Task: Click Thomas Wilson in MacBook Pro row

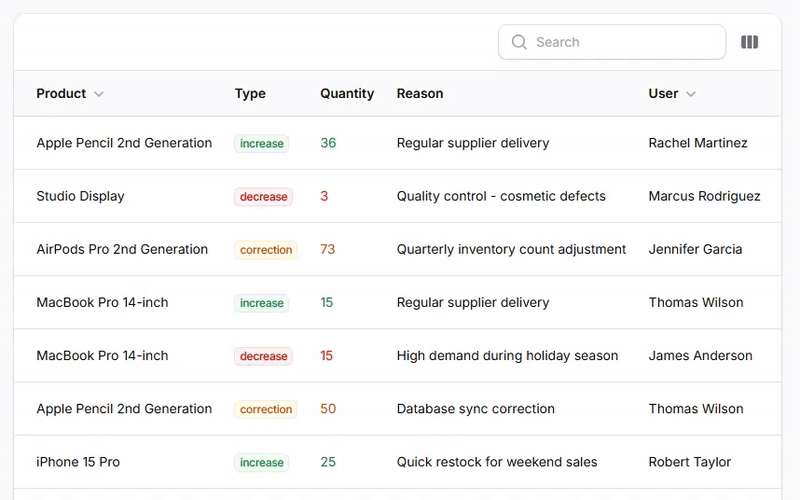Action: point(696,302)
